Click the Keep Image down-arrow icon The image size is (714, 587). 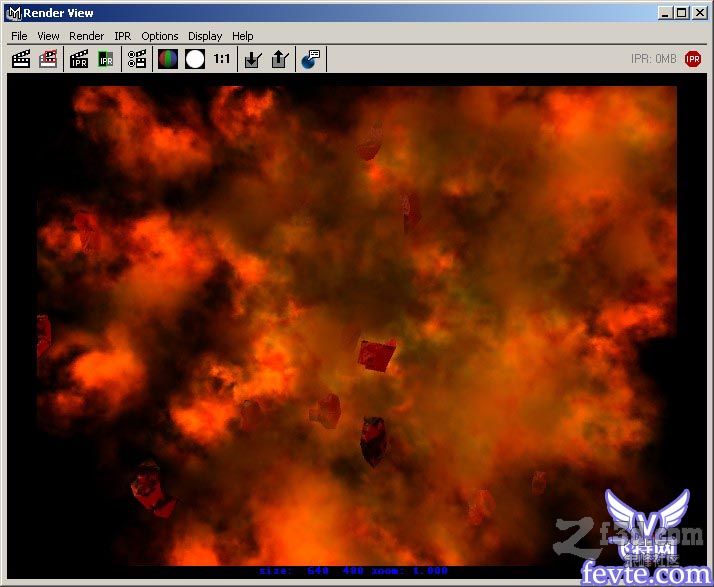[253, 59]
